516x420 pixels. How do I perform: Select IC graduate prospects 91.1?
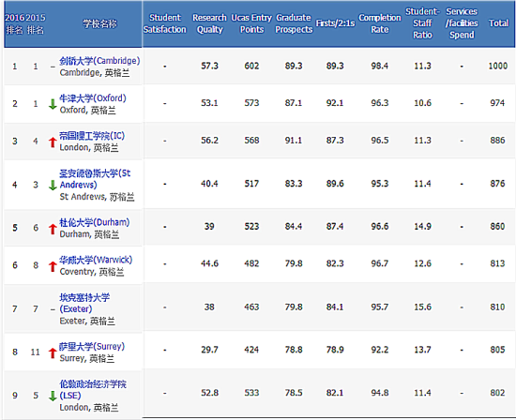[294, 140]
